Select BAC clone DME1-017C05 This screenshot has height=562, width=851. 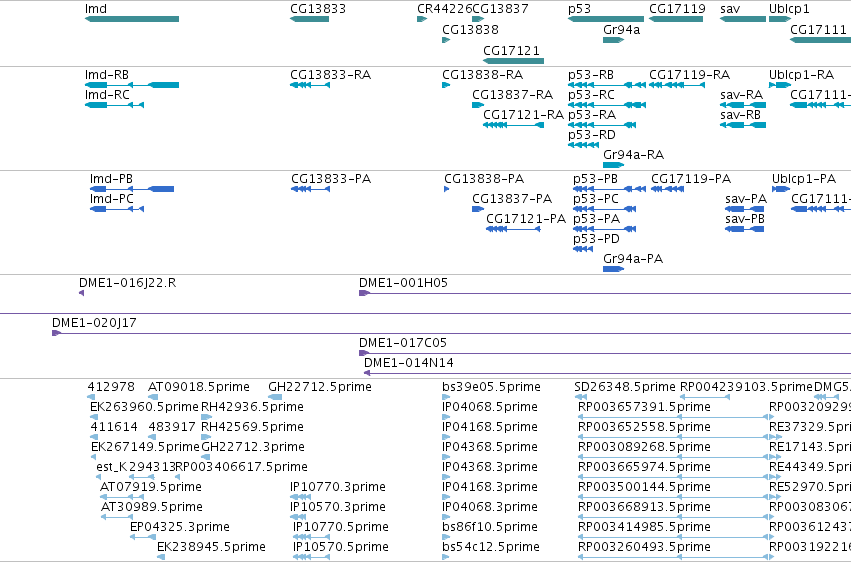tap(605, 353)
